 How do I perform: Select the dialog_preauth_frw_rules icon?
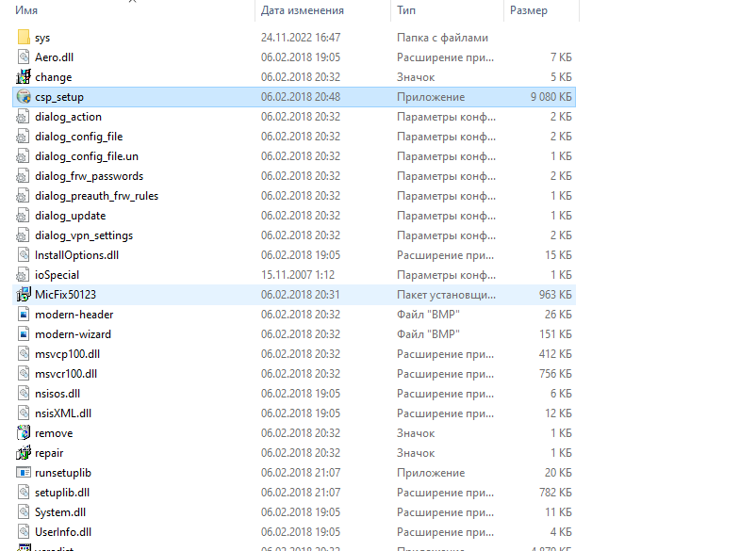(24, 195)
